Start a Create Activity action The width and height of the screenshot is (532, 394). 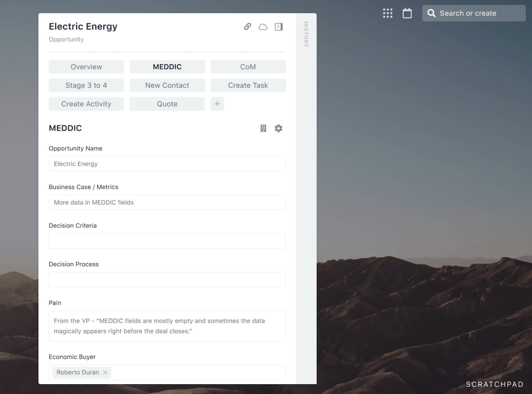[86, 104]
